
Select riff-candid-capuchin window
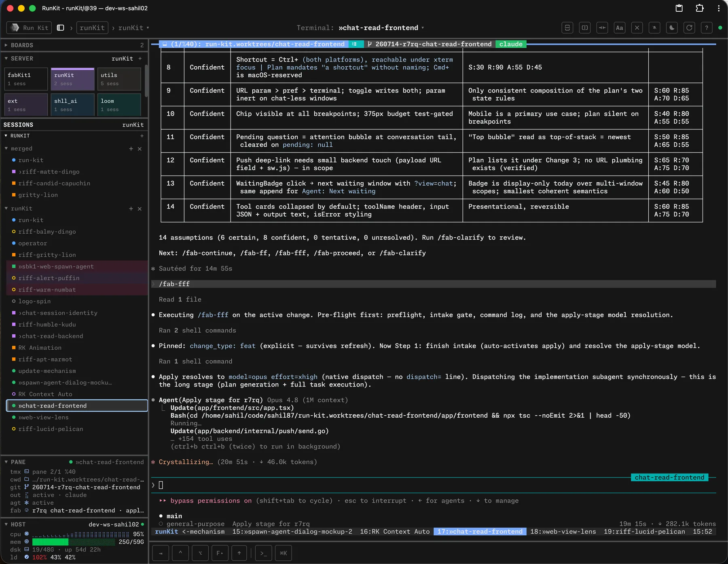(x=77, y=183)
